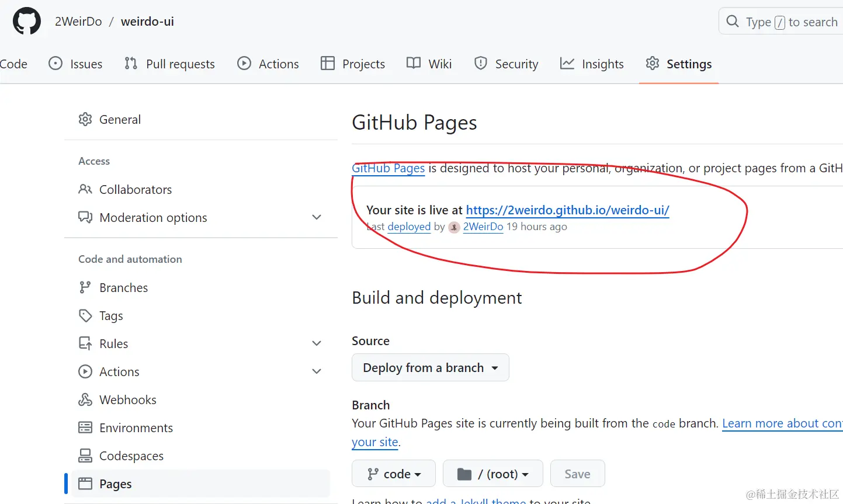Viewport: 843px width, 504px height.
Task: Click the Codespaces icon
Action: 85,456
